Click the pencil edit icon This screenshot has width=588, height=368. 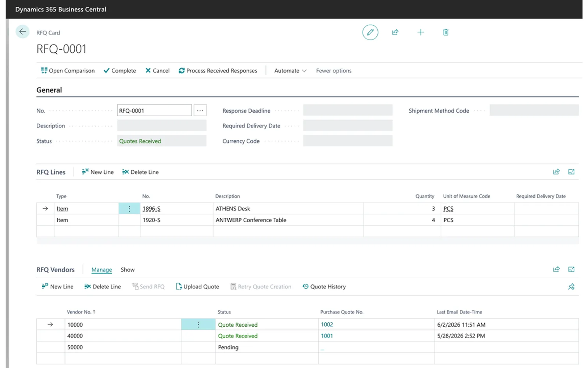click(370, 32)
